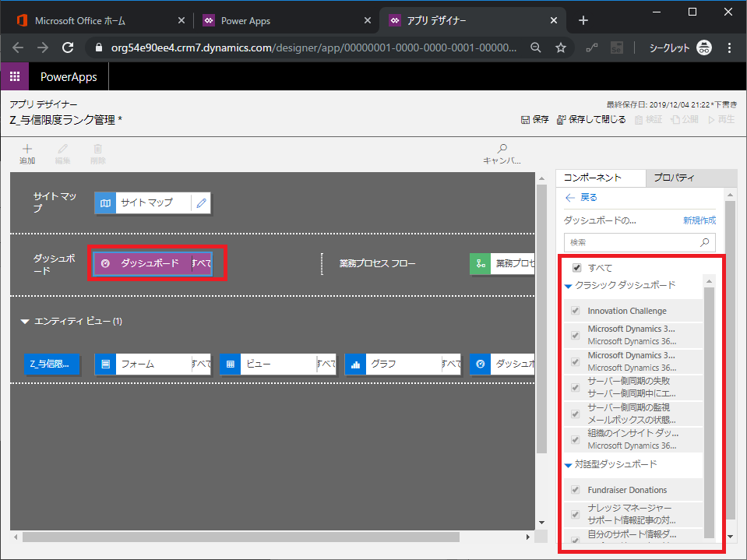The height and width of the screenshot is (560, 747).
Task: Open the PowerApps app launcher waffle
Action: pos(15,76)
